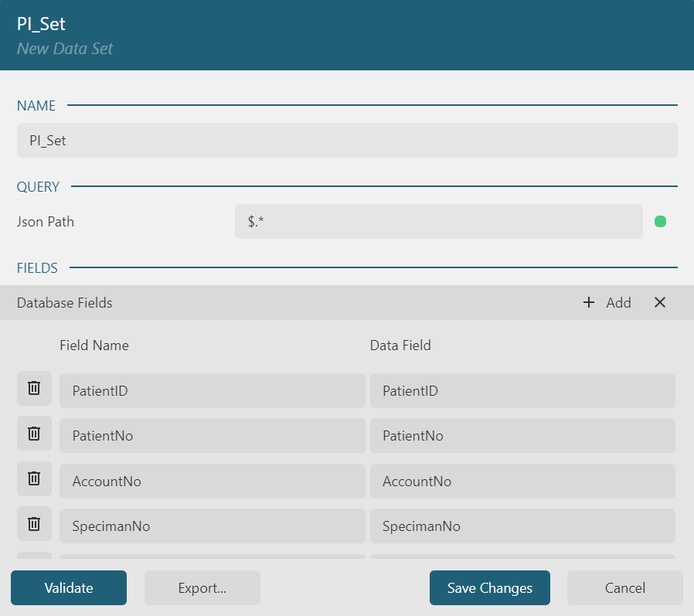
Task: Click the Database Fields header label
Action: coord(65,303)
